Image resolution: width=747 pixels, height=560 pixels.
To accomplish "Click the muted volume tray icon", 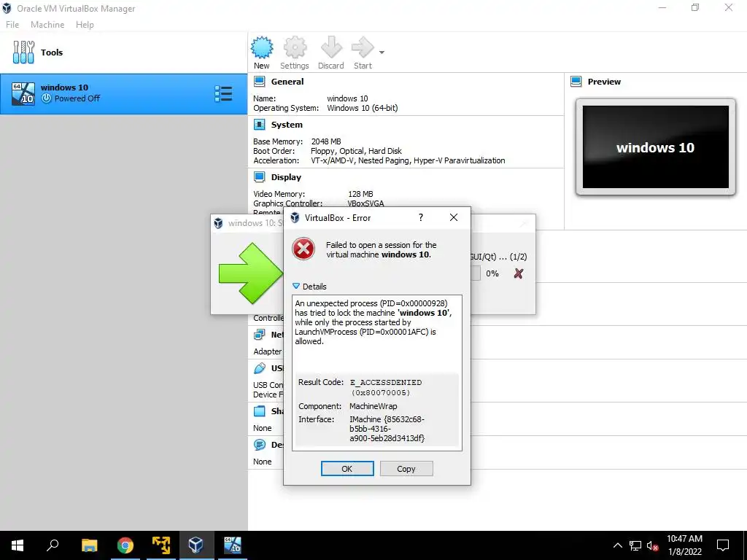I will 653,545.
